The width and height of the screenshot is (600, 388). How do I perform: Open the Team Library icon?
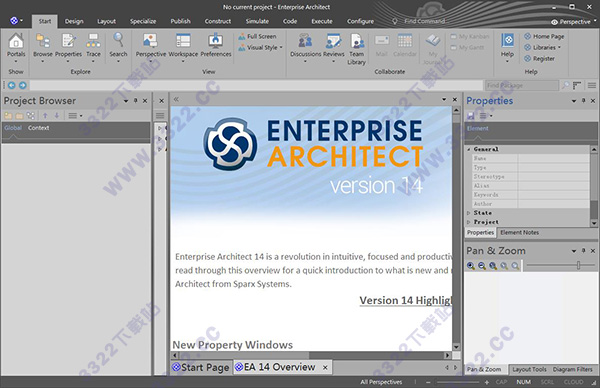coord(357,41)
